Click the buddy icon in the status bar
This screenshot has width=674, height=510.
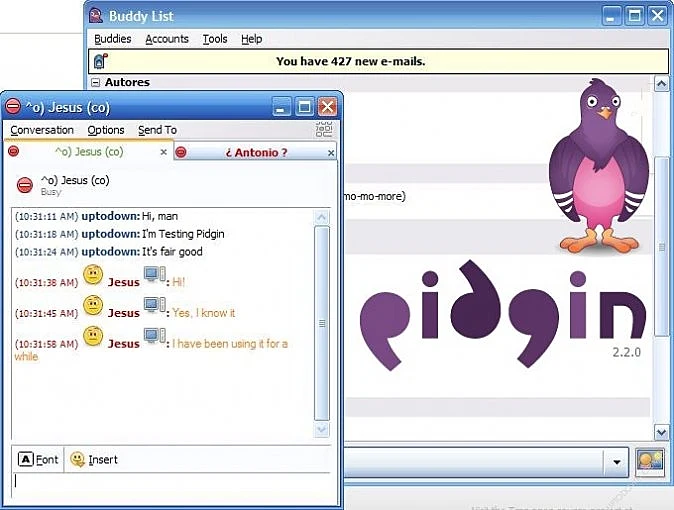[x=649, y=462]
